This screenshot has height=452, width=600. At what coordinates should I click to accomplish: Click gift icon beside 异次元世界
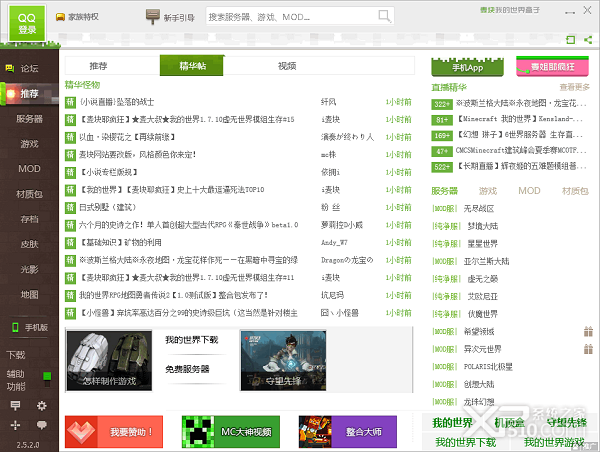point(588,349)
